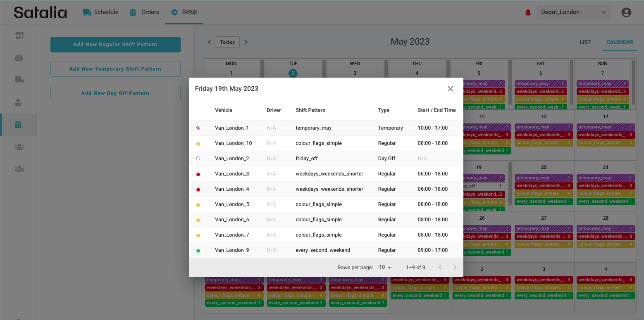
Task: Close the Friday 19th May dialog
Action: (x=451, y=89)
